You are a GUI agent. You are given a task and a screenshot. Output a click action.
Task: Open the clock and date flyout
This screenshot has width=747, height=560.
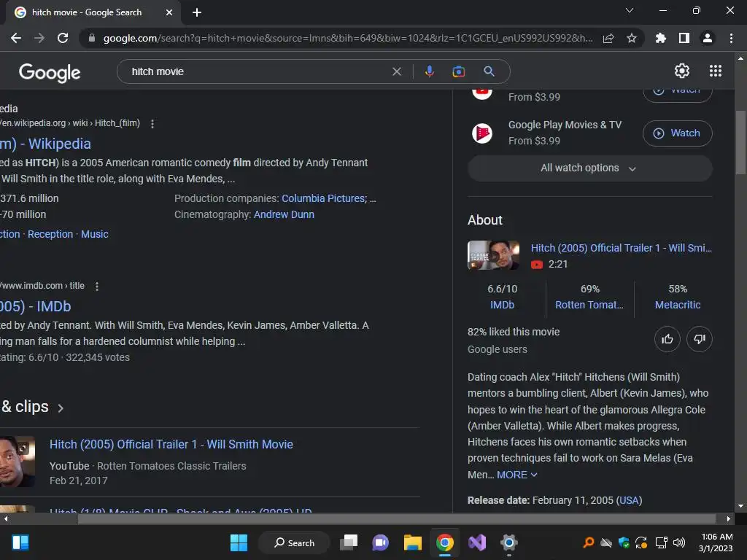716,542
